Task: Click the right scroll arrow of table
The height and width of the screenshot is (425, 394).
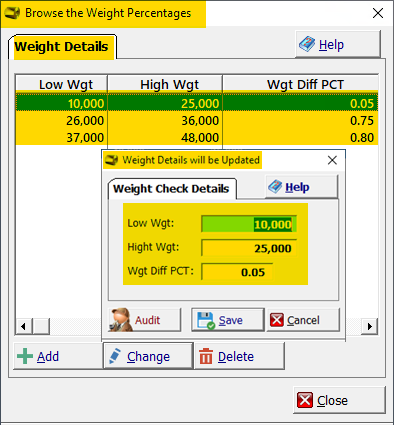Action: coord(370,326)
